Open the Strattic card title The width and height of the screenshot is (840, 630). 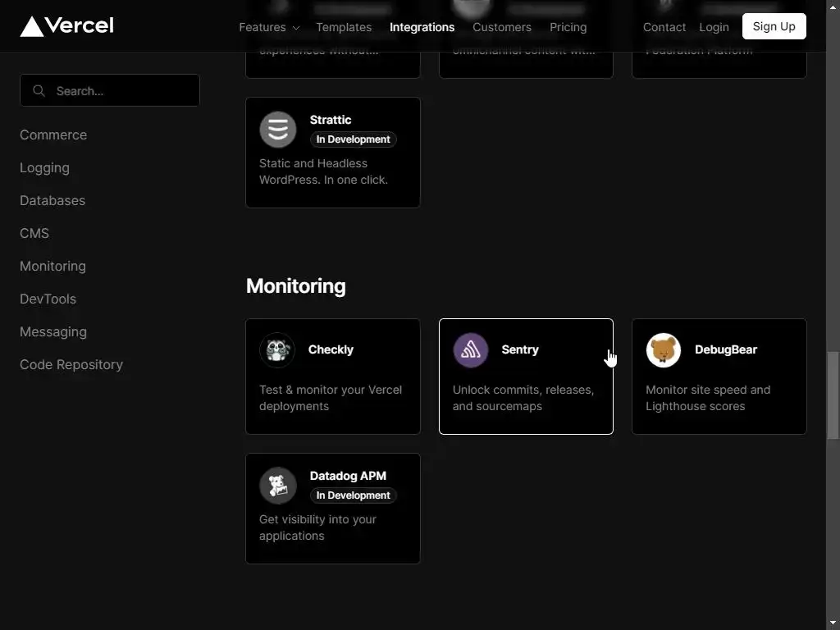point(330,120)
